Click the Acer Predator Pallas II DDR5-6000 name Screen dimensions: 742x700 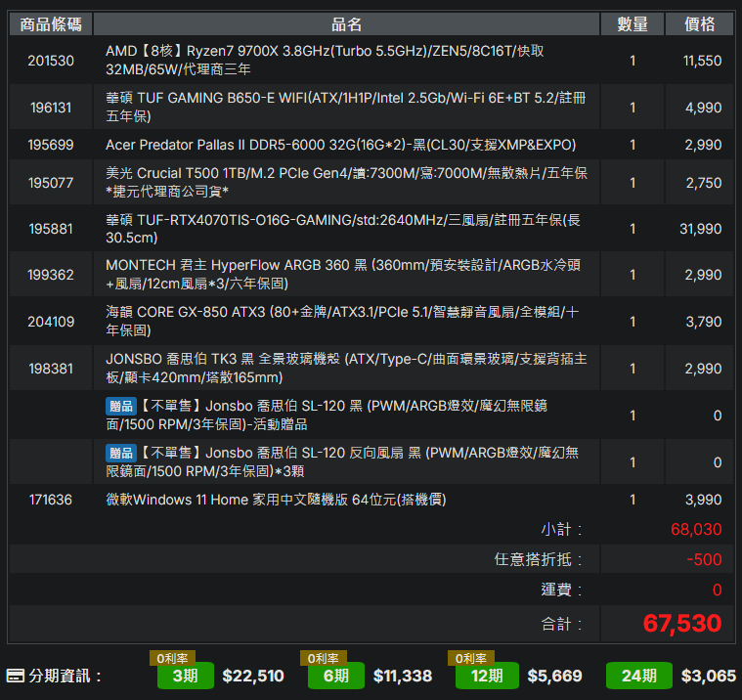click(x=341, y=145)
